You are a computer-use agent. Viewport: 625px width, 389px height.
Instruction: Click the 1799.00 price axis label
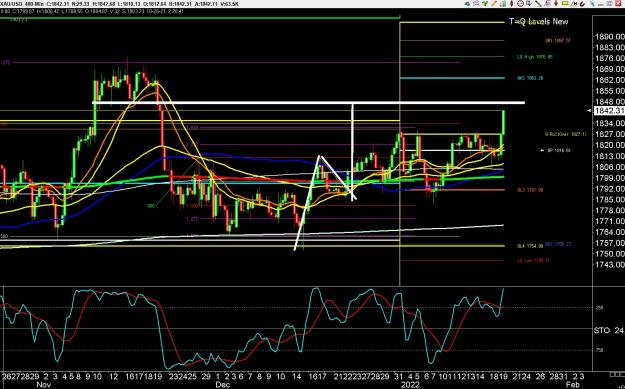click(610, 178)
